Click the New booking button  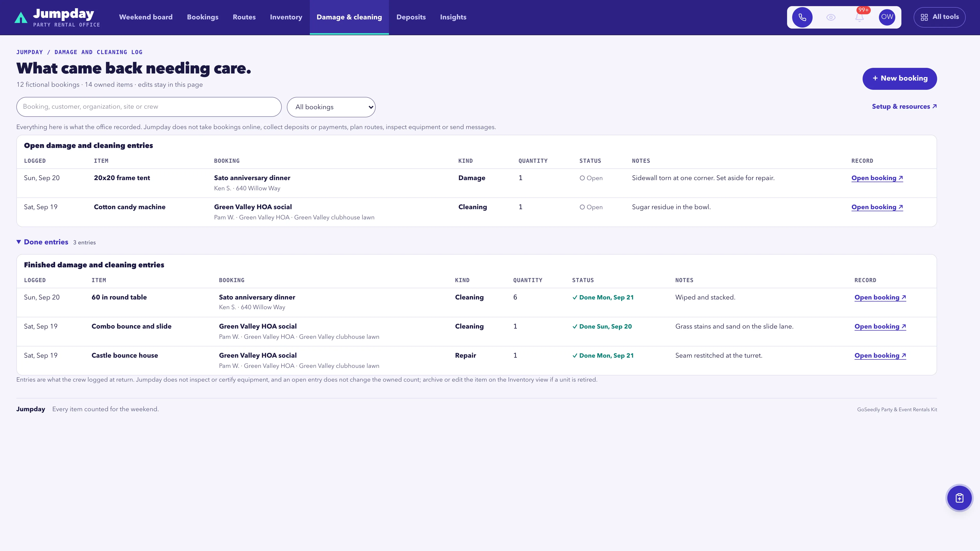[x=899, y=79]
